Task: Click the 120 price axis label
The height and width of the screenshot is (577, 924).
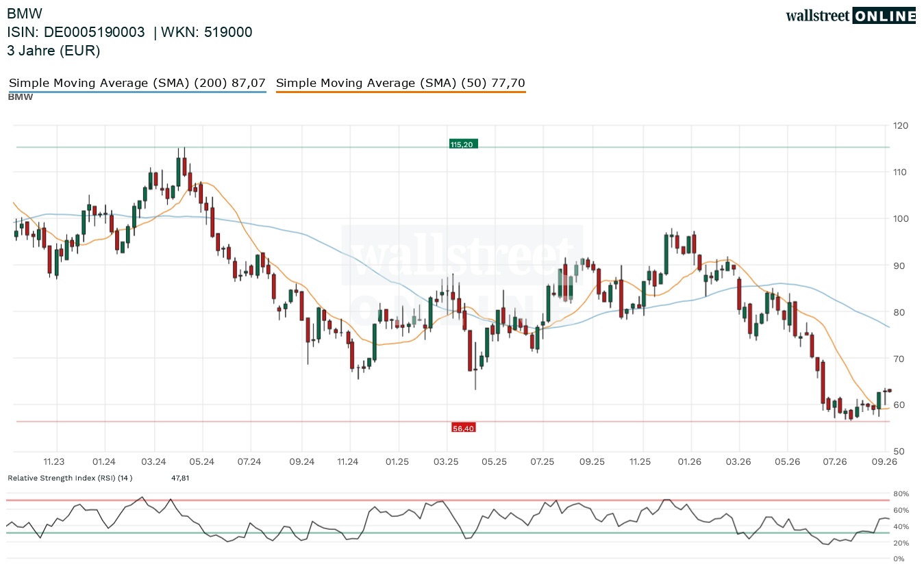Action: [x=900, y=126]
